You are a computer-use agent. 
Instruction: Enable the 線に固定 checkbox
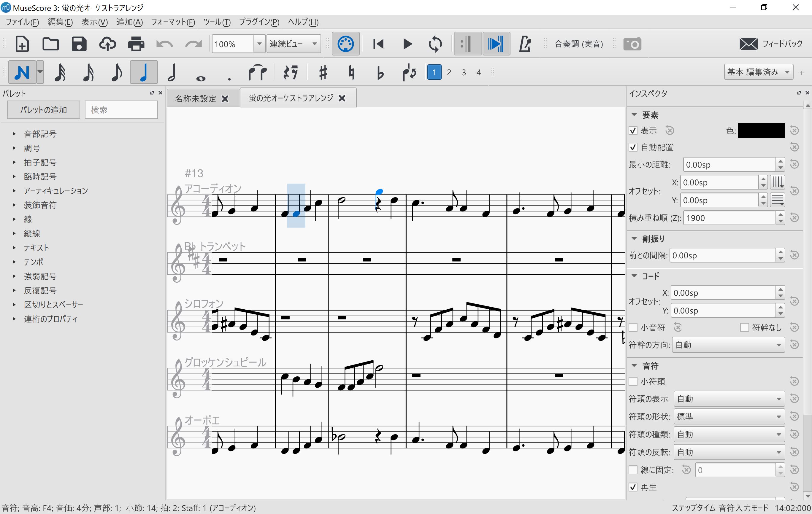pyautogui.click(x=633, y=470)
